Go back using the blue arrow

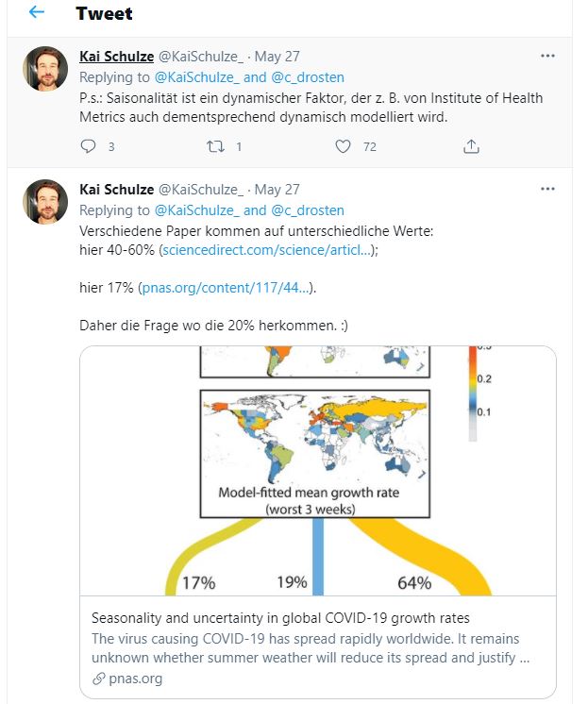tap(37, 12)
